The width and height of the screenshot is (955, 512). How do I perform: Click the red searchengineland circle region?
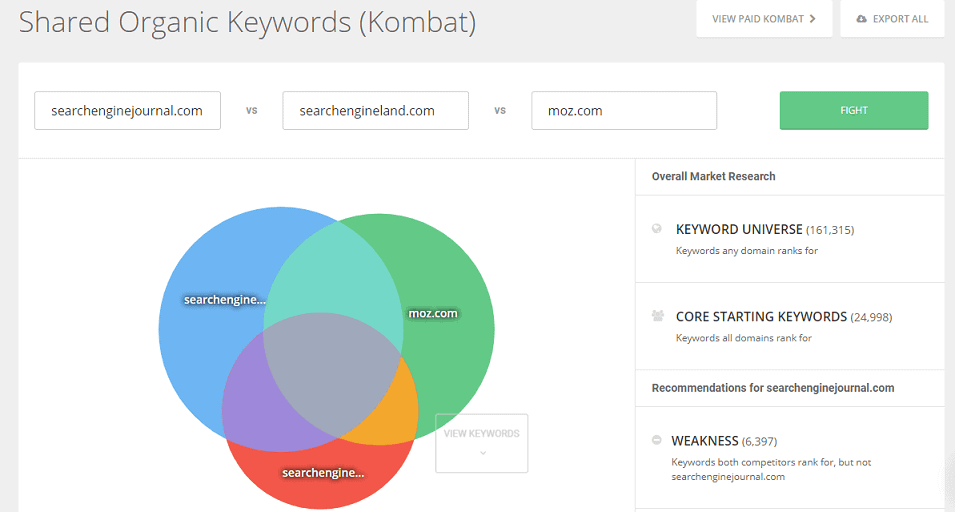320,475
